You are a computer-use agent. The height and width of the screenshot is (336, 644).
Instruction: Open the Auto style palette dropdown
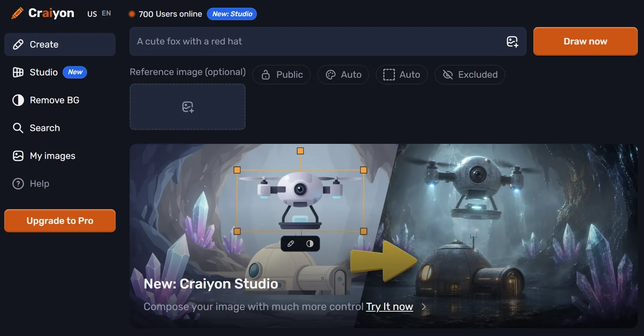(x=343, y=75)
